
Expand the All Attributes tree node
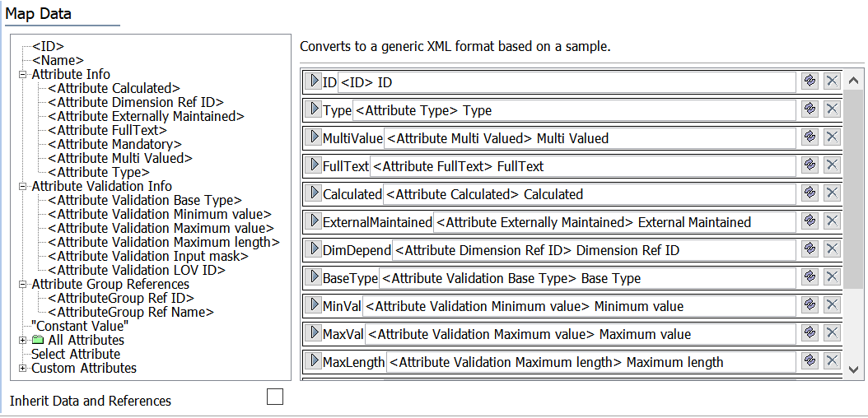point(22,340)
